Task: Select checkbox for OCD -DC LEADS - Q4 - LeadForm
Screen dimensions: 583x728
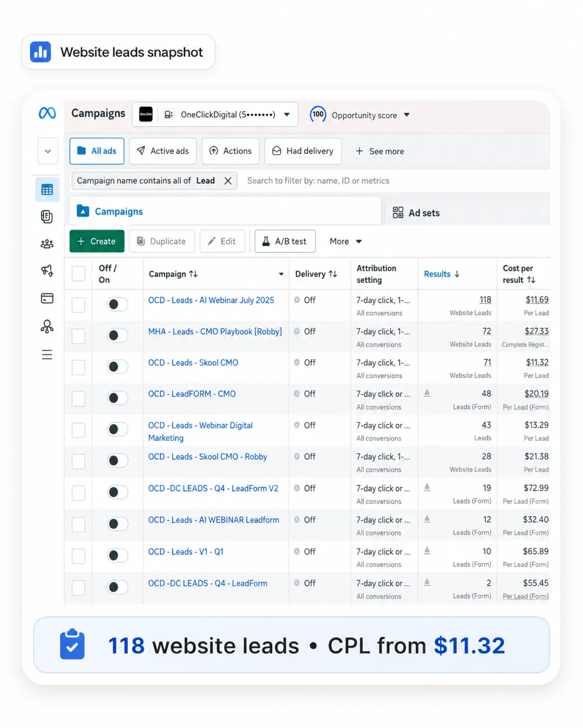Action: (x=78, y=587)
